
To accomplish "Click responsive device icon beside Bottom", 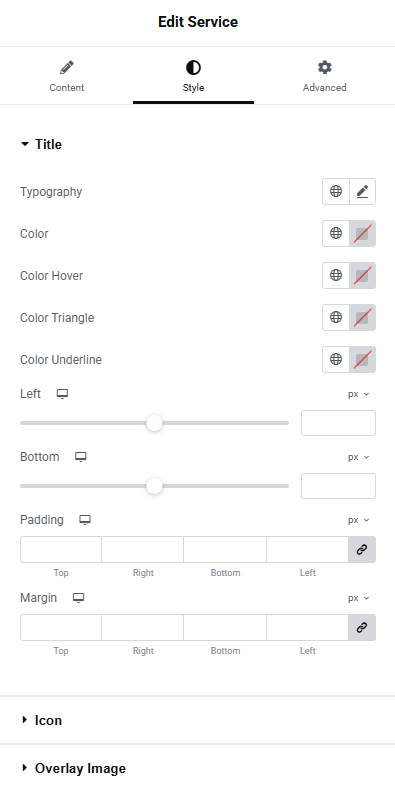I will point(81,457).
